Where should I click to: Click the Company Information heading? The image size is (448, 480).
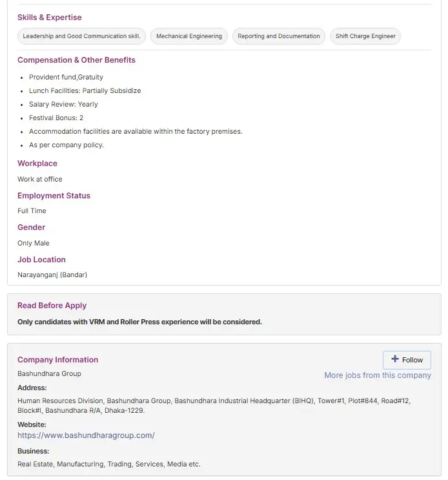pos(57,360)
